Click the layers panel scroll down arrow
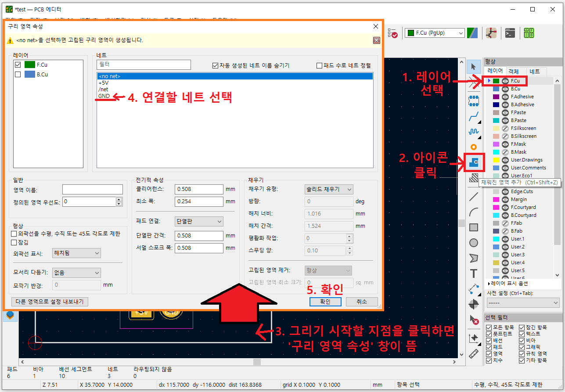 coord(558,275)
